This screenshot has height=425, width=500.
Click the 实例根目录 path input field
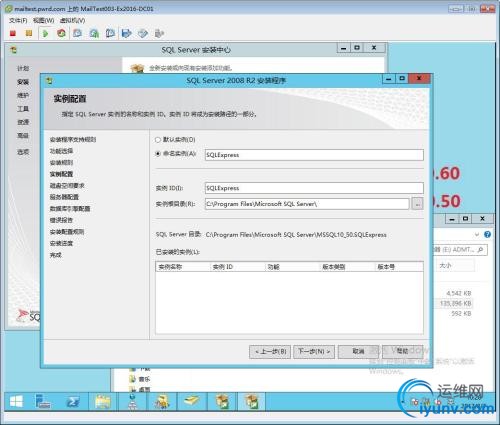click(307, 204)
